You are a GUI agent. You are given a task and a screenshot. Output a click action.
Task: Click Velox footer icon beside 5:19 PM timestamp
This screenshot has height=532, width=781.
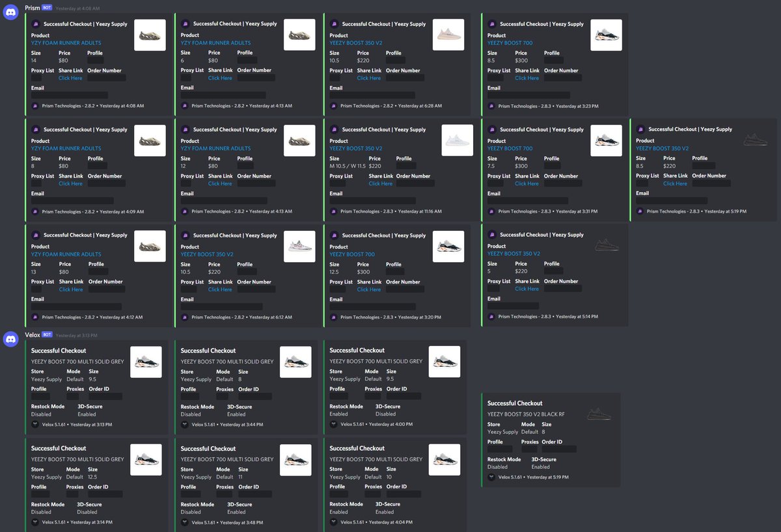point(491,477)
